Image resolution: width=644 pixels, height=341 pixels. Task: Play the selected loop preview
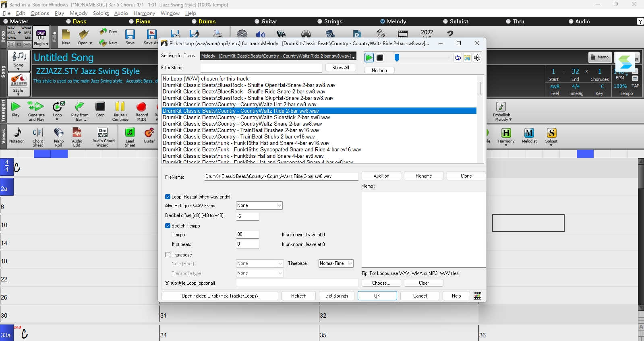click(369, 58)
